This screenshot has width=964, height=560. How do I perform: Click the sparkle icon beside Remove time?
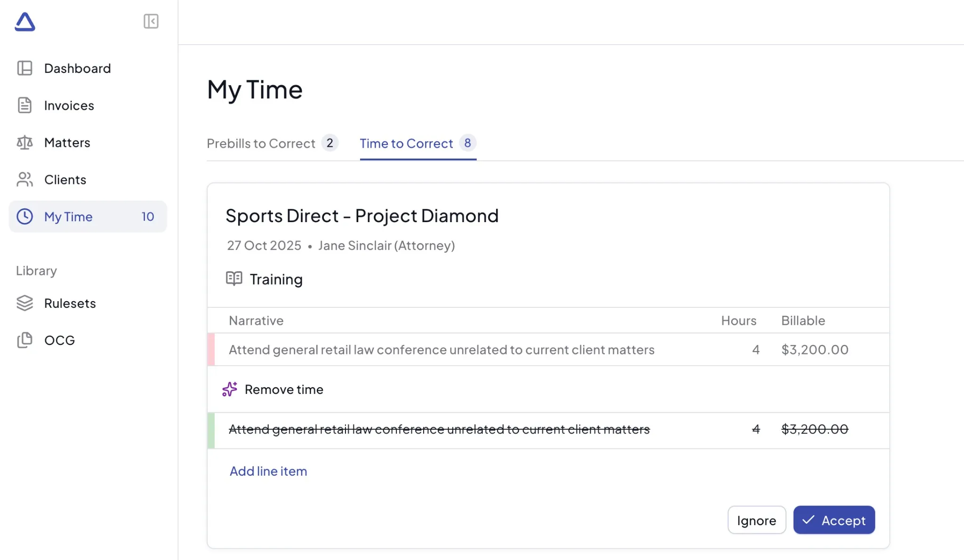[x=230, y=389]
